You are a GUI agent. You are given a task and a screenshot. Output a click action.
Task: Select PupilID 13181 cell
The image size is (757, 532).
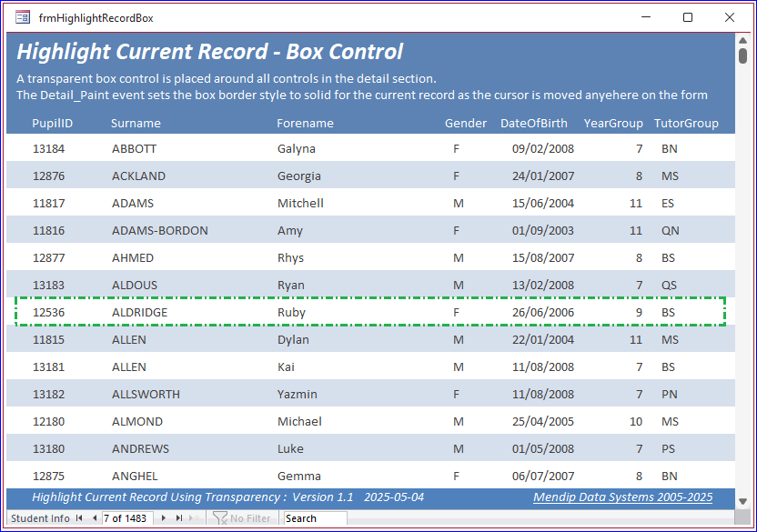point(49,366)
